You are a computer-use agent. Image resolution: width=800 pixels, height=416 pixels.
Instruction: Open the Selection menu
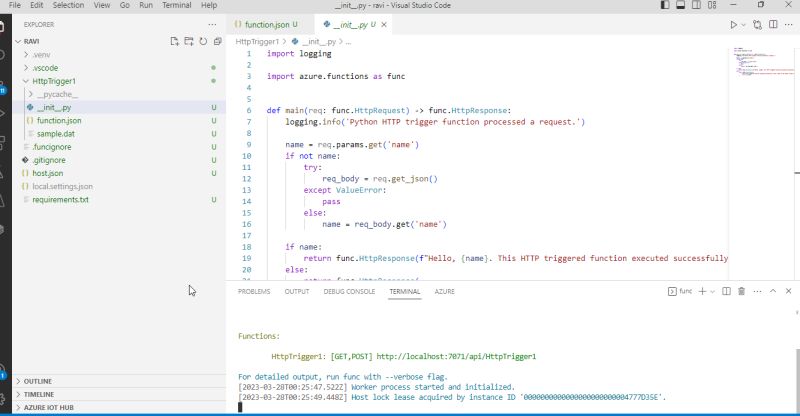[68, 5]
